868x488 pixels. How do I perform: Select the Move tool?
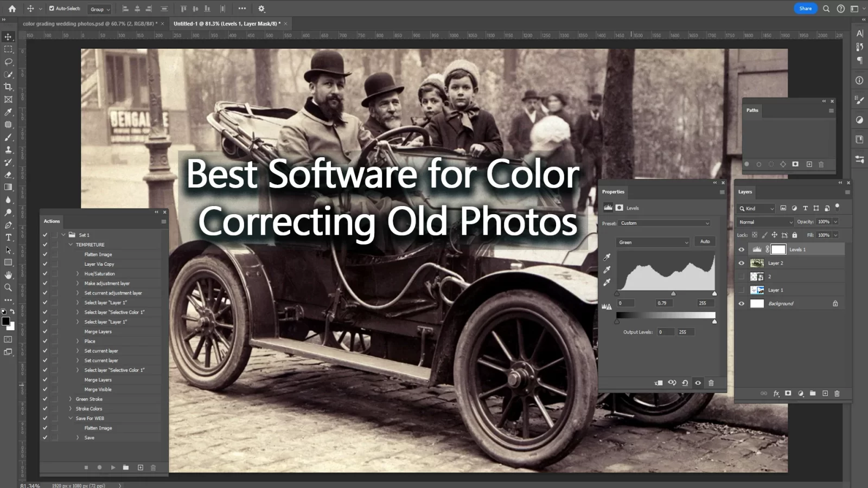click(x=8, y=37)
